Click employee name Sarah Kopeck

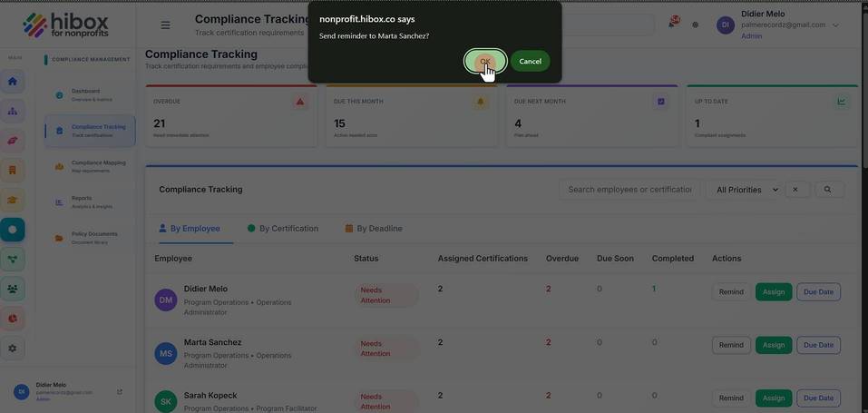click(x=210, y=395)
